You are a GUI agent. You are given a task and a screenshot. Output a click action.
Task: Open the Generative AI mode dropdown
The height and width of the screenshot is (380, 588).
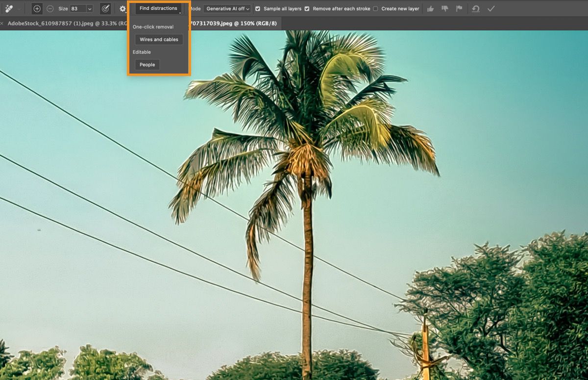(227, 8)
